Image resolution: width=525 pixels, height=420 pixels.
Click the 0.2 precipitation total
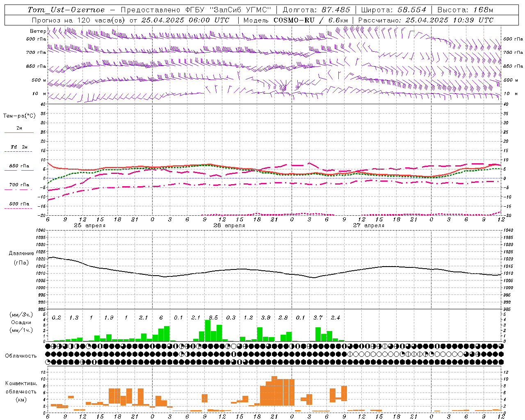pos(56,317)
